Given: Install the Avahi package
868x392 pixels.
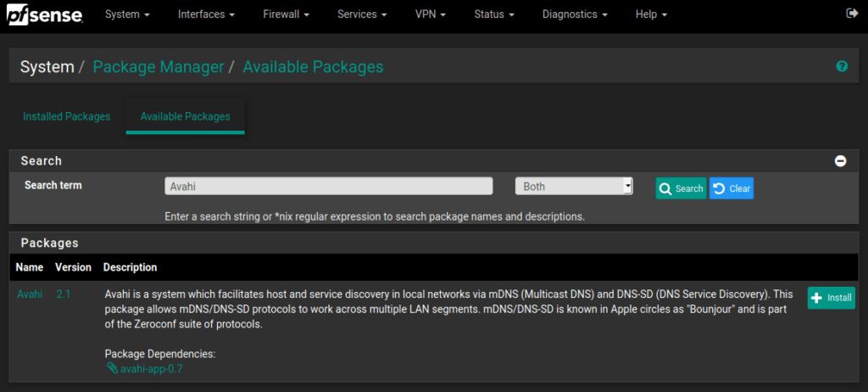Looking at the screenshot, I should tap(832, 298).
